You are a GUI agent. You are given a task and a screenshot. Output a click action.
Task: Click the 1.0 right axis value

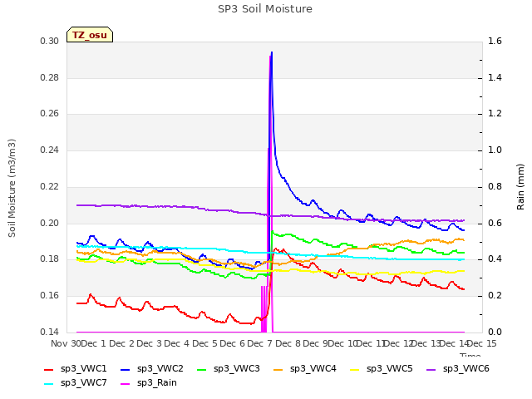(x=495, y=150)
